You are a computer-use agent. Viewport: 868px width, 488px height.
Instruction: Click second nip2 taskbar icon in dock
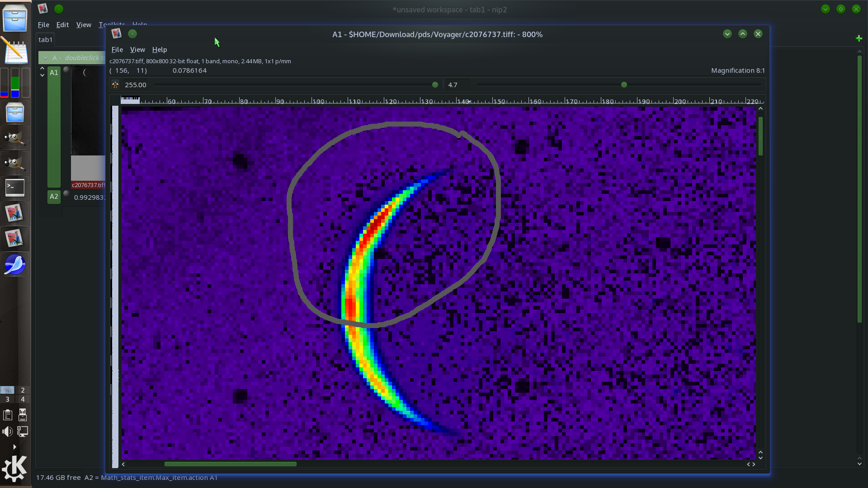pyautogui.click(x=14, y=239)
